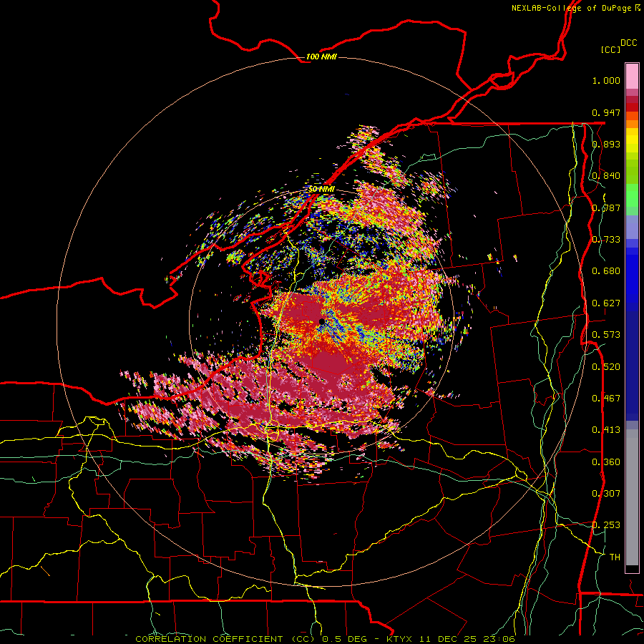Click the 0.520 scale value
644x644 pixels.
pos(606,367)
